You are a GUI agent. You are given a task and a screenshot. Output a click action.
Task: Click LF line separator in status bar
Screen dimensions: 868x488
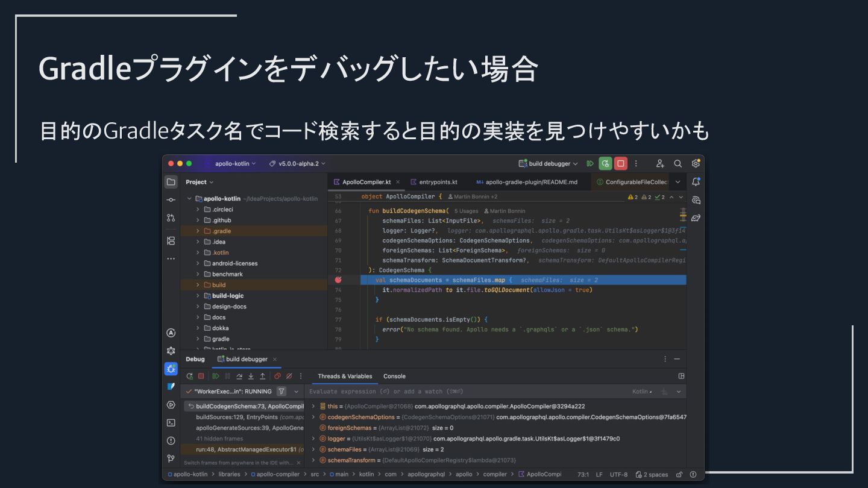599,475
